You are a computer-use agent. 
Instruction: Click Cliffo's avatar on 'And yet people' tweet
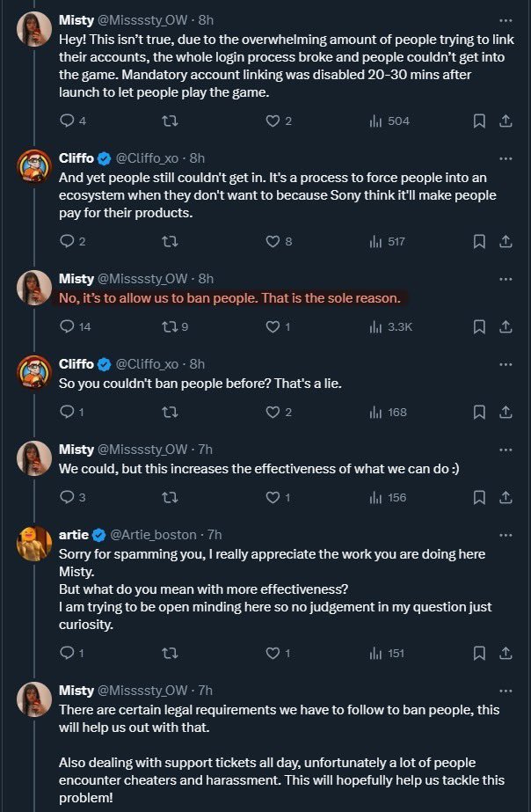(33, 169)
